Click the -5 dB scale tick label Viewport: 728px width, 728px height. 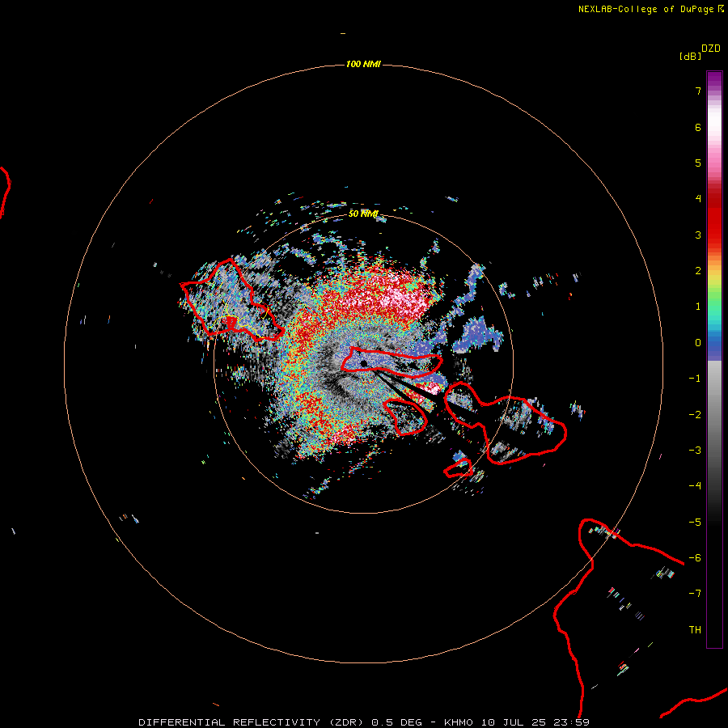pyautogui.click(x=695, y=523)
